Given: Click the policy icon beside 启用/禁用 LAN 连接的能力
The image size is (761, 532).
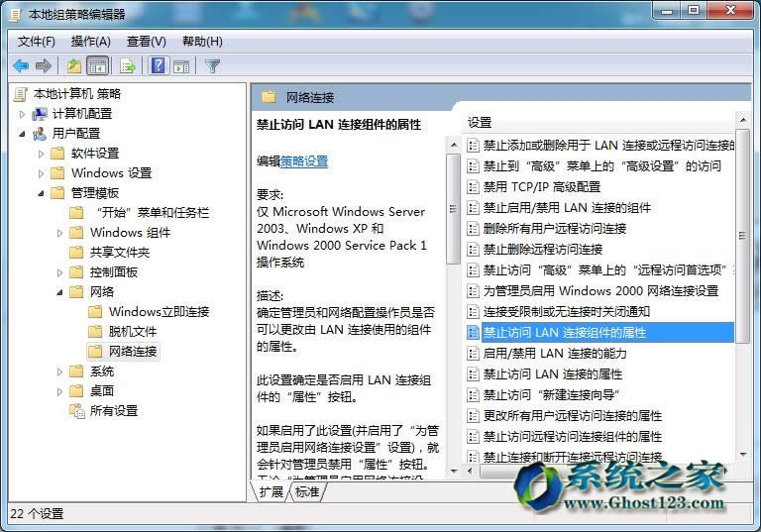Looking at the screenshot, I should 473,354.
